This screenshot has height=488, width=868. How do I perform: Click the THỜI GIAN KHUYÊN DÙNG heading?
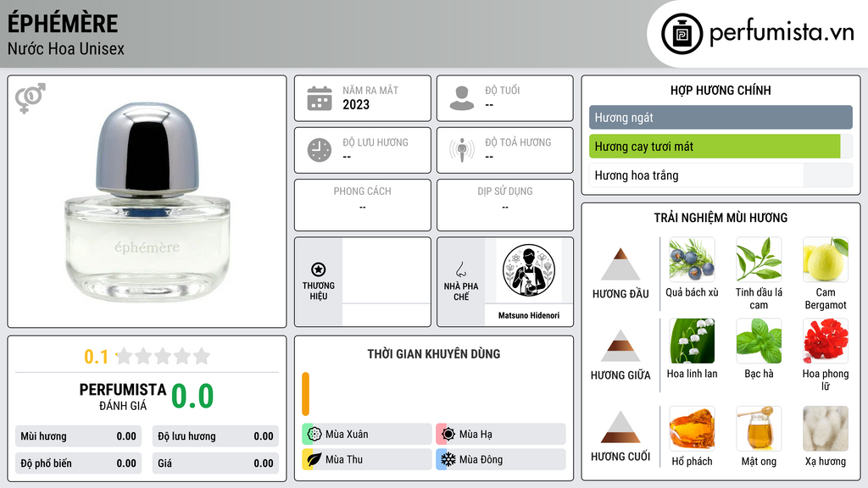point(434,354)
